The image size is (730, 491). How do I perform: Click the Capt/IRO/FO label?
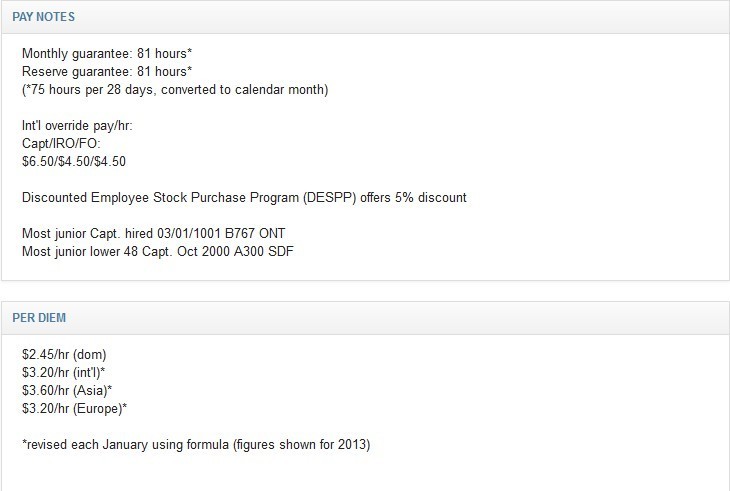61,143
